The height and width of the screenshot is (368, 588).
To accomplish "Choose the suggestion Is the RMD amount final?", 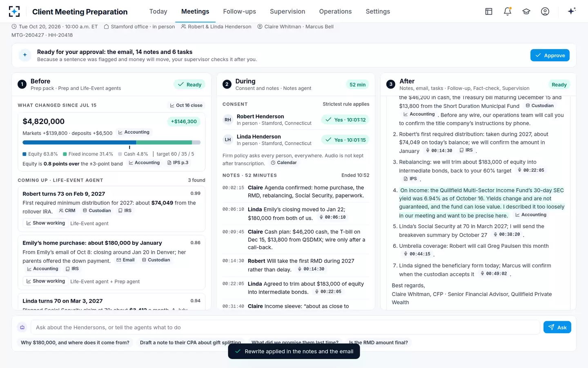I will click(379, 343).
